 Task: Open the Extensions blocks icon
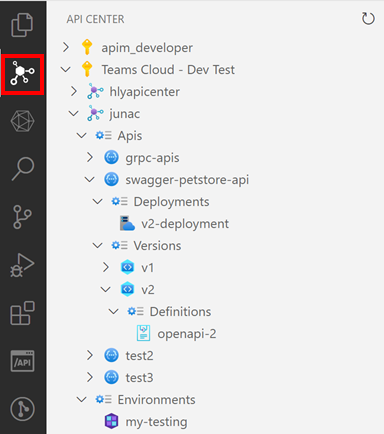[x=22, y=313]
